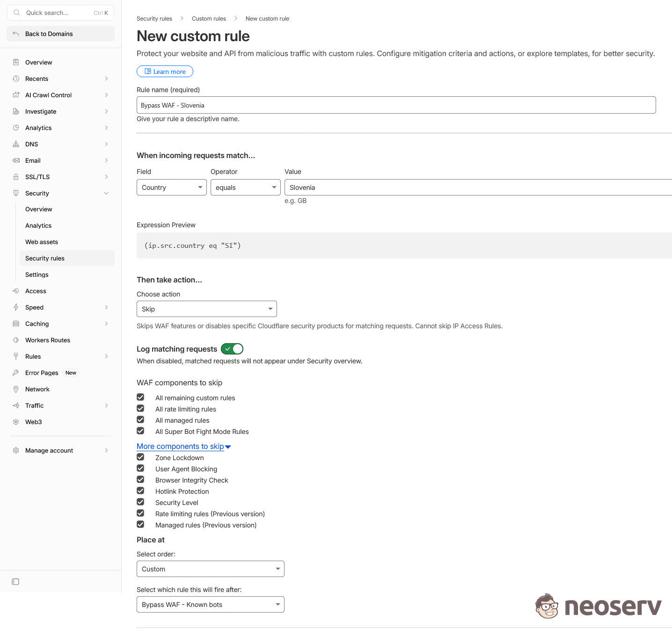The height and width of the screenshot is (635, 672).
Task: Uncheck All managed rules checkbox
Action: (140, 420)
